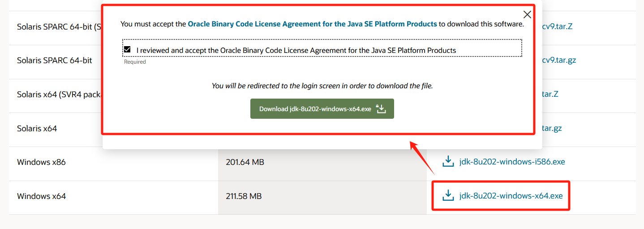The image size is (644, 229).
Task: Click the green Download jdk-8u202-windows-x64.exe button
Action: 322,109
